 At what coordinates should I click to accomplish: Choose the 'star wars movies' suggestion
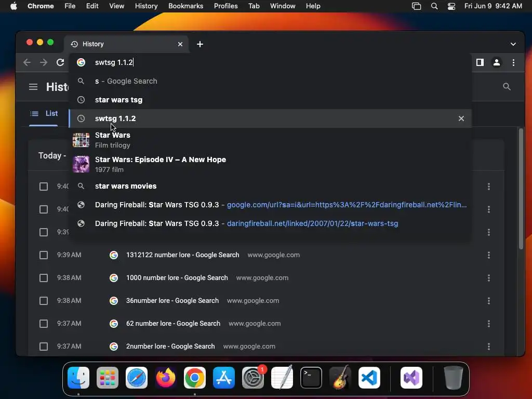tap(270, 186)
